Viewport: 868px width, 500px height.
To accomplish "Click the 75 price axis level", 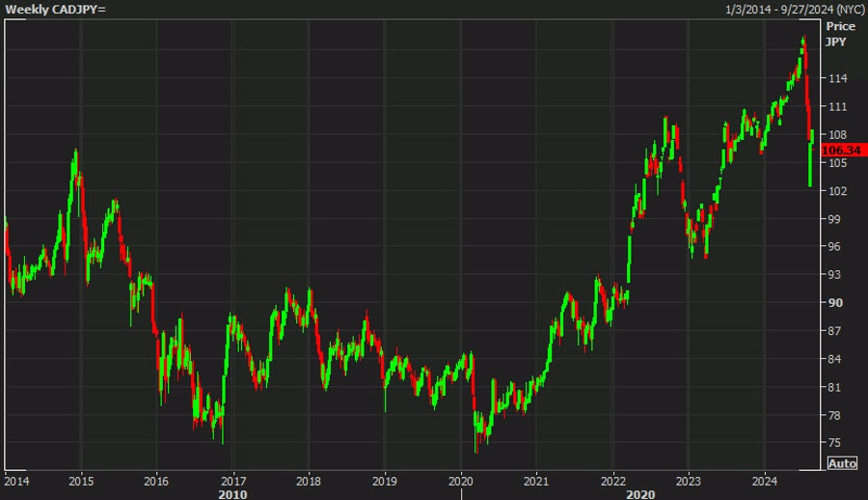I will [835, 442].
